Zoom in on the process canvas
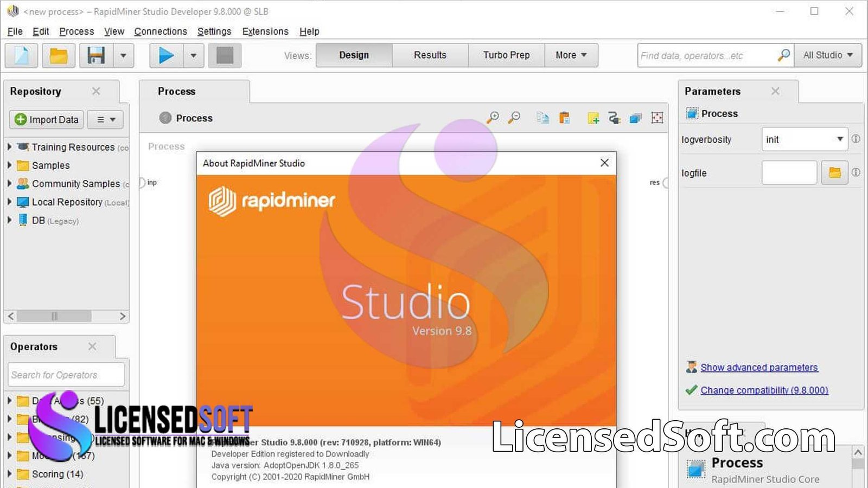868x488 pixels. (494, 118)
